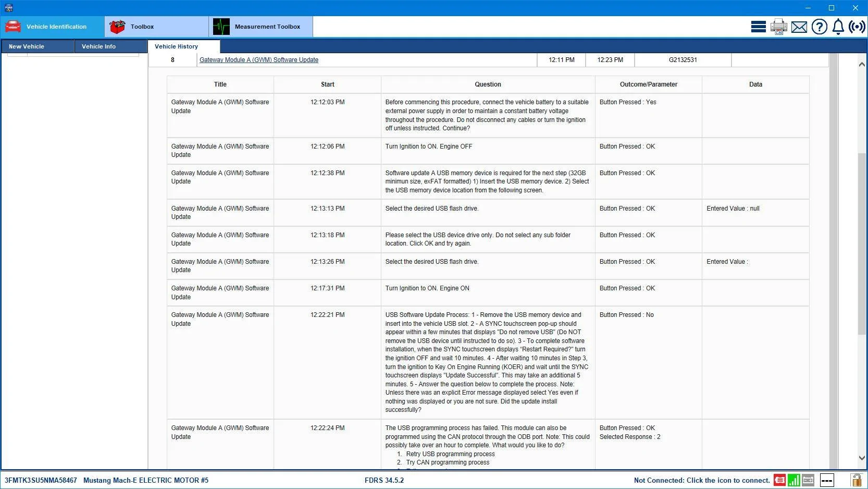Click the Data column header
The image size is (868, 489).
tap(756, 84)
